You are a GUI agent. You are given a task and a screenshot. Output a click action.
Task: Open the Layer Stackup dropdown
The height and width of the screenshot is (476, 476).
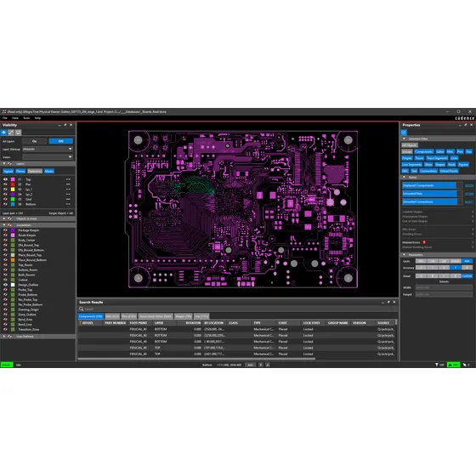[x=48, y=149]
